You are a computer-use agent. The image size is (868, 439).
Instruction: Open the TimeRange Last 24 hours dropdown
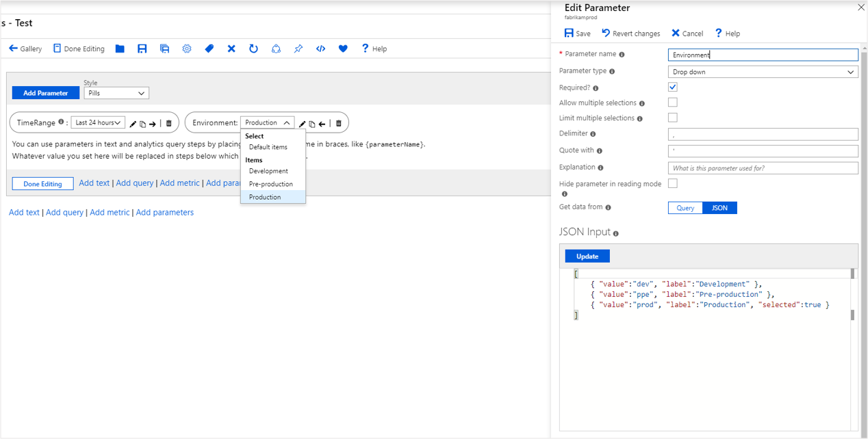pyautogui.click(x=98, y=123)
